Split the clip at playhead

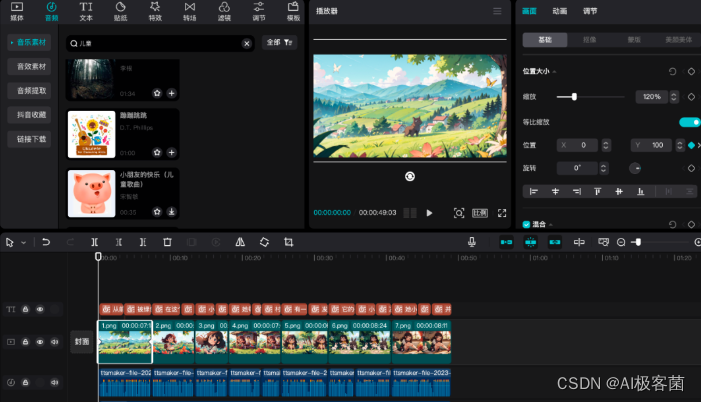94,242
